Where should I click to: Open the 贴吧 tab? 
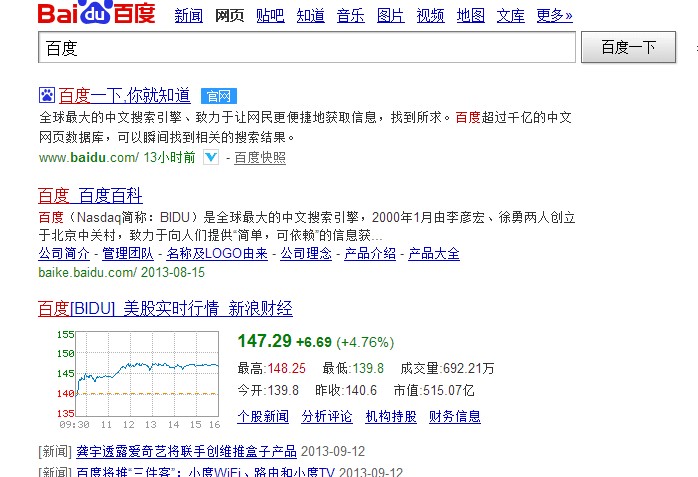(x=270, y=16)
